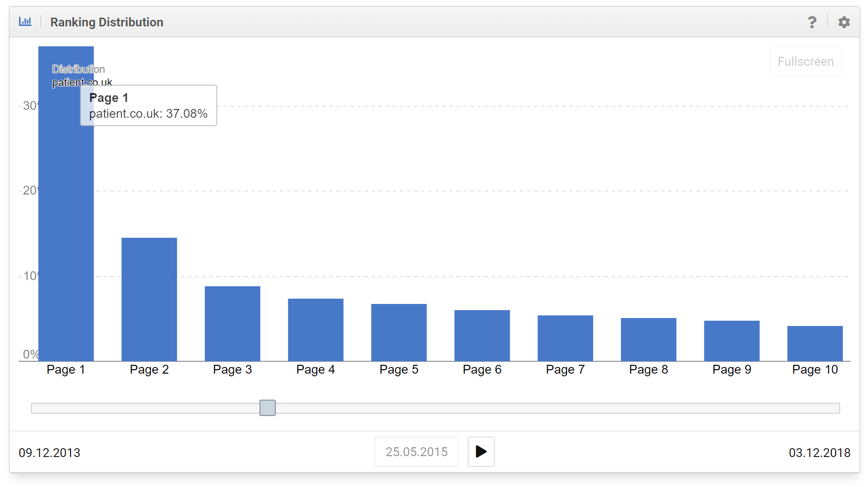Select the Page 7 bar
Viewport: 868px width, 487px height.
(x=565, y=338)
